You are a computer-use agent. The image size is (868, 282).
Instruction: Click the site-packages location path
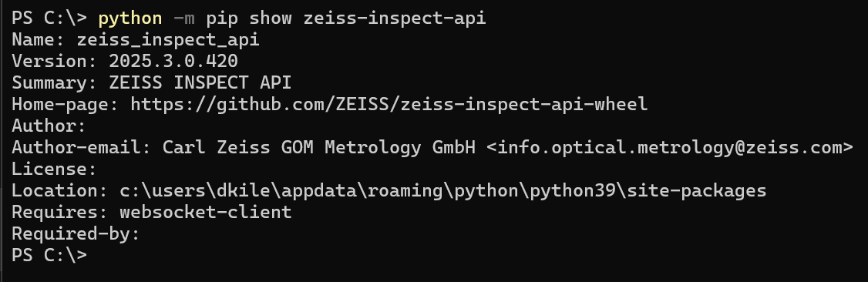tap(442, 191)
